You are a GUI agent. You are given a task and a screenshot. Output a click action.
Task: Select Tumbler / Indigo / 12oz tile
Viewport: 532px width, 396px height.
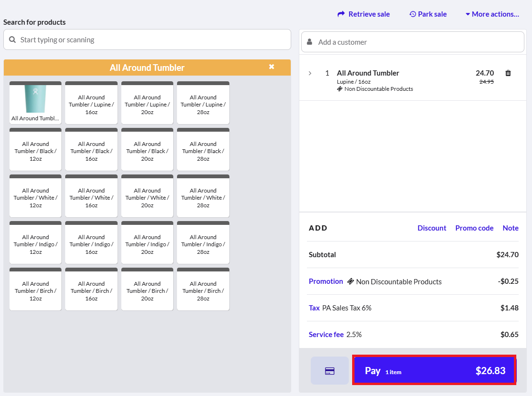click(x=35, y=242)
